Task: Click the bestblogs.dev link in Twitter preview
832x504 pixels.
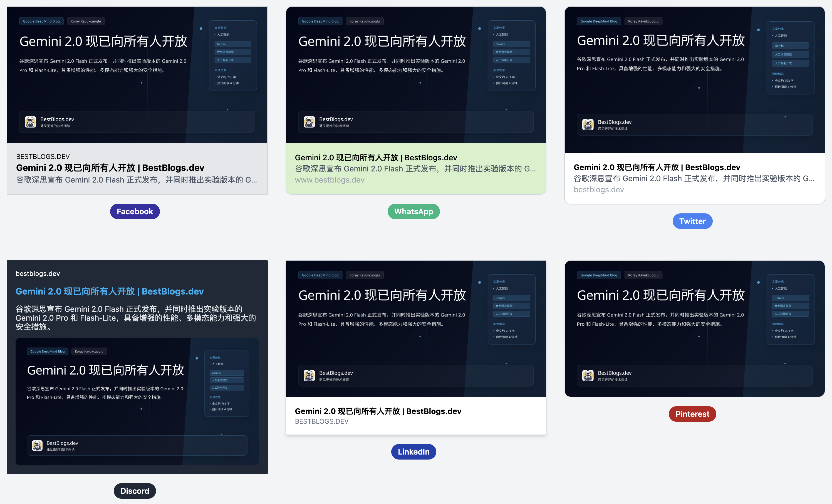Action: coord(598,189)
